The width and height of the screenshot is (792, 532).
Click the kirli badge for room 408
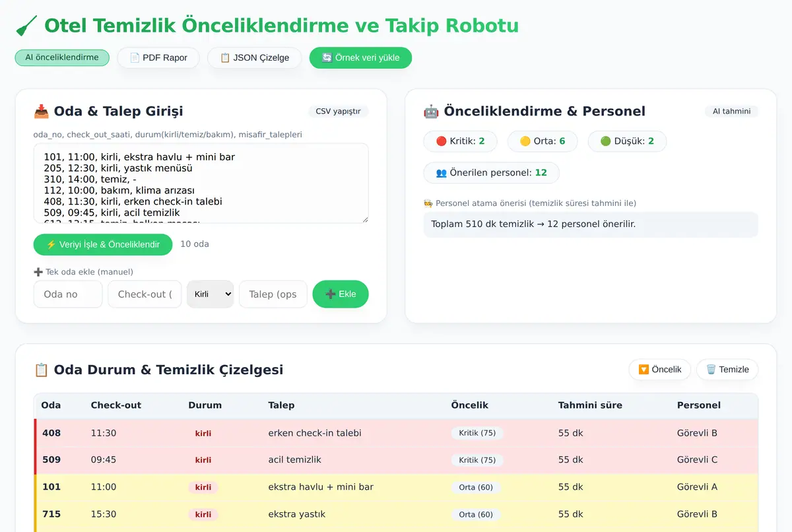pyautogui.click(x=203, y=434)
